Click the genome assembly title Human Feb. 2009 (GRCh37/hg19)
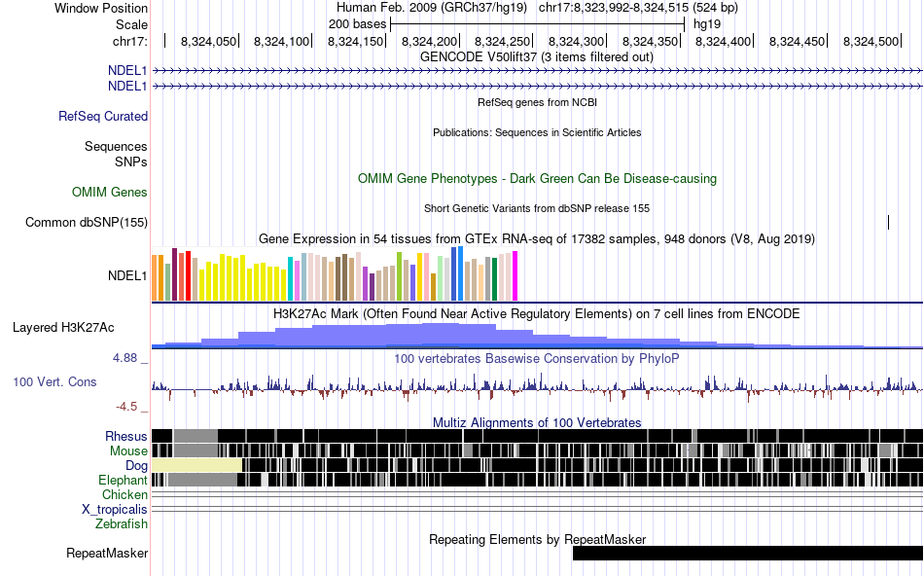 (x=432, y=8)
